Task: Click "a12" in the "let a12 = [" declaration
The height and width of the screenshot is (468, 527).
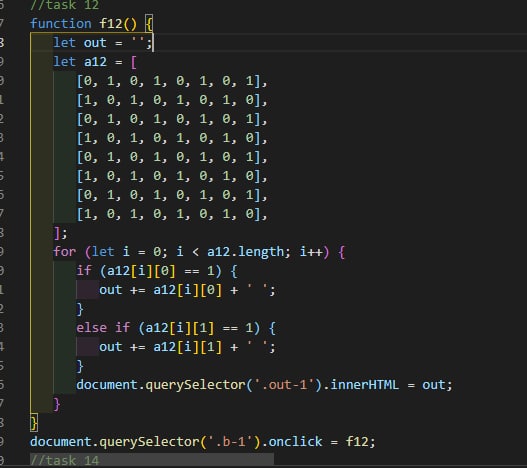Action: (x=95, y=62)
